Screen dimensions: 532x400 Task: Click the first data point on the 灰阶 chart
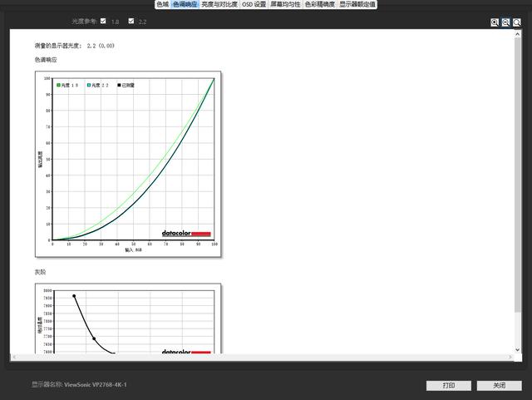click(x=74, y=295)
